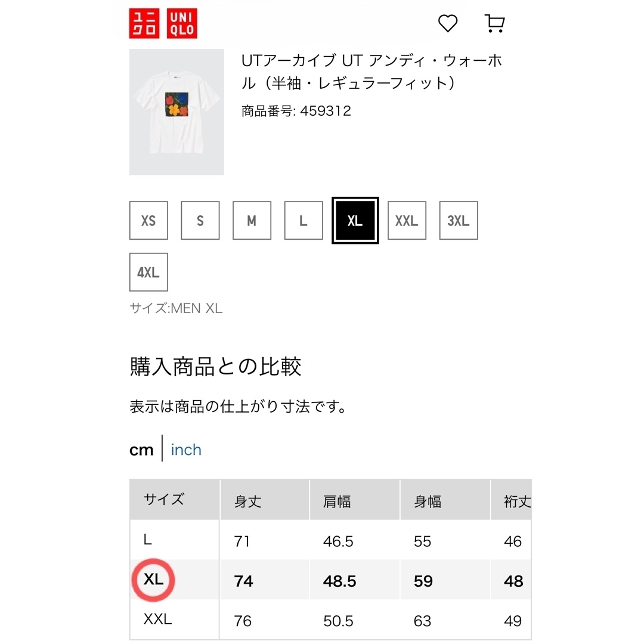Click the English UNIQLO logo
Screen dimensions: 644x644
click(x=182, y=23)
